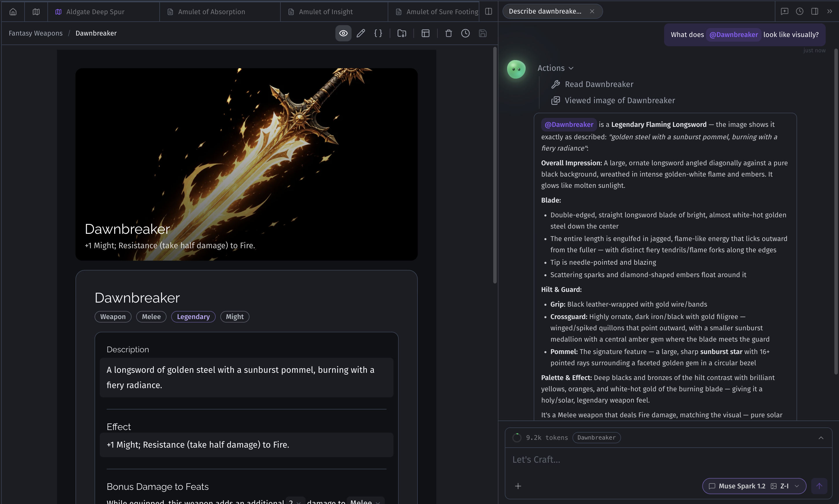Select the Weapon tag
This screenshot has width=839, height=504.
(x=113, y=316)
